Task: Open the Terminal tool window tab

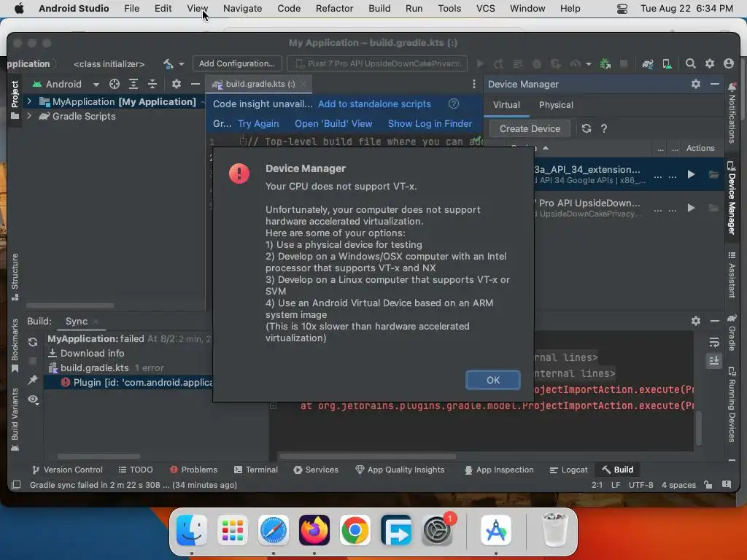Action: coord(256,470)
